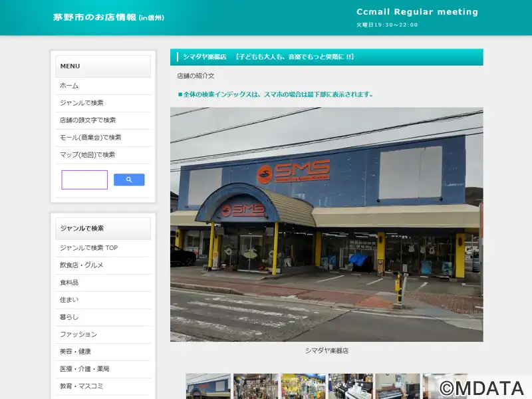Click ジャンルで検索 TOP link
Viewport: 532px width, 399px height.
(x=88, y=248)
